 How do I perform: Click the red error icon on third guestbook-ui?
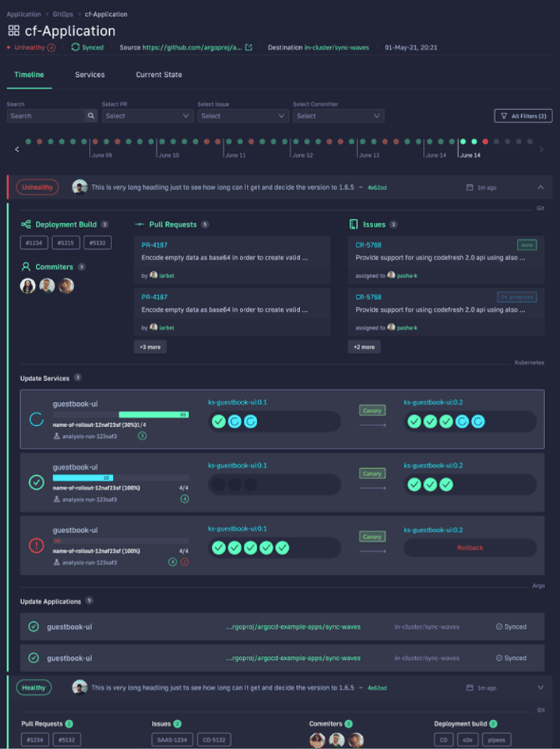36,546
